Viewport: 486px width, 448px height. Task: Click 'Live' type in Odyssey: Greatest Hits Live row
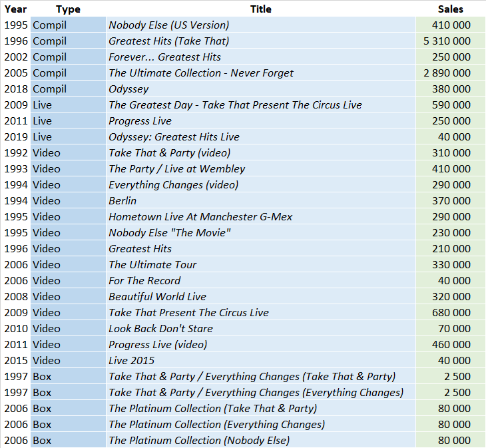tap(42, 137)
